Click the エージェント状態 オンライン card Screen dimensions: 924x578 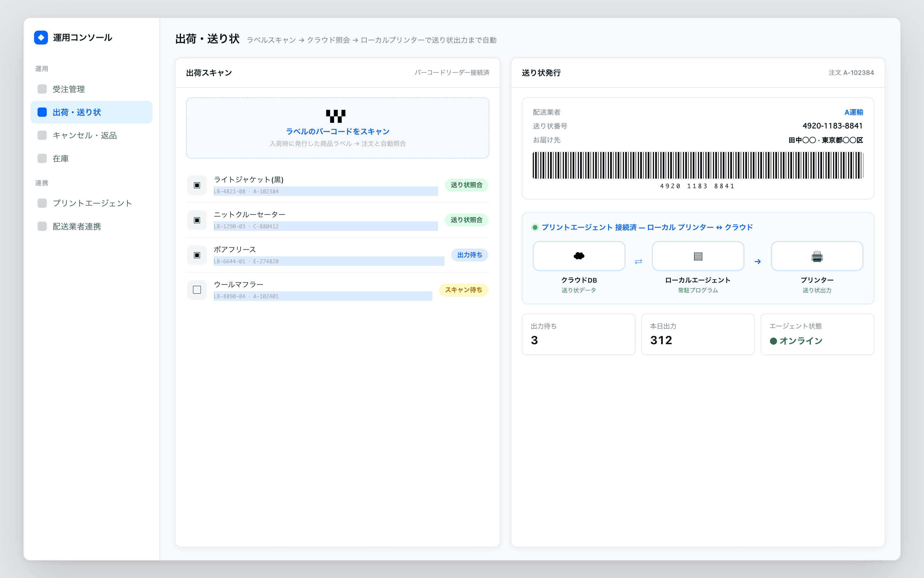(x=817, y=334)
